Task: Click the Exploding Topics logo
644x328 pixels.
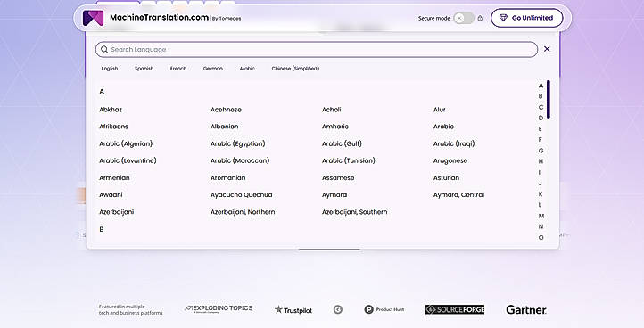Action: [219, 308]
